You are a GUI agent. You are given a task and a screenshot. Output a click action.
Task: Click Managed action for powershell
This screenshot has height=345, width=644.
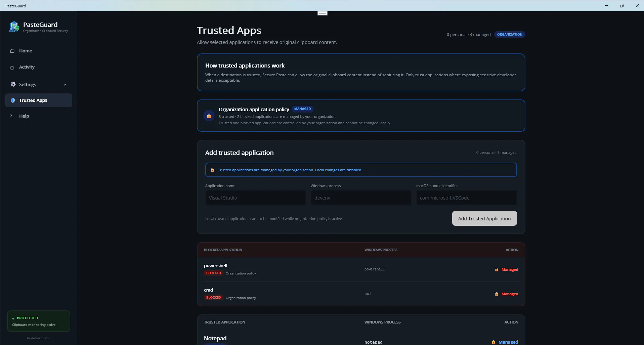point(510,269)
